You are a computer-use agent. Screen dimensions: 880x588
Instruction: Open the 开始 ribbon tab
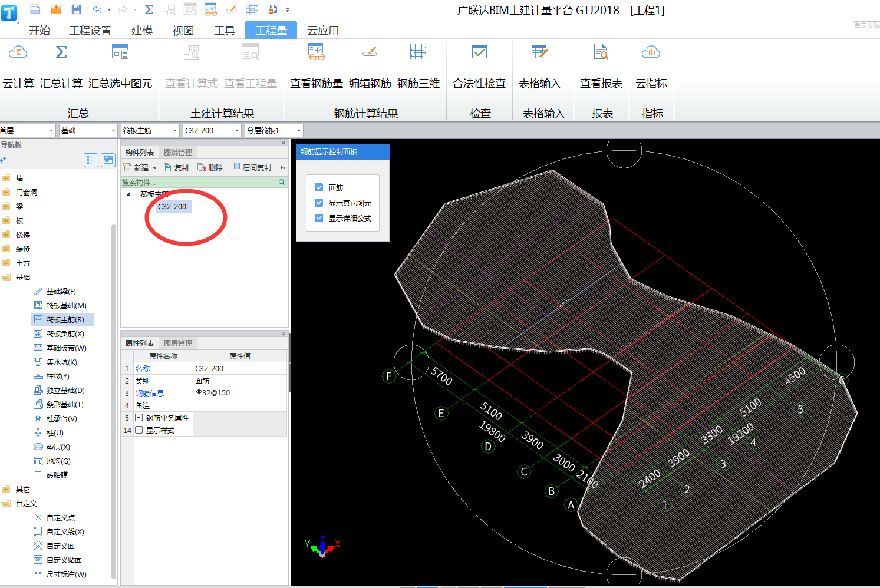(x=39, y=31)
